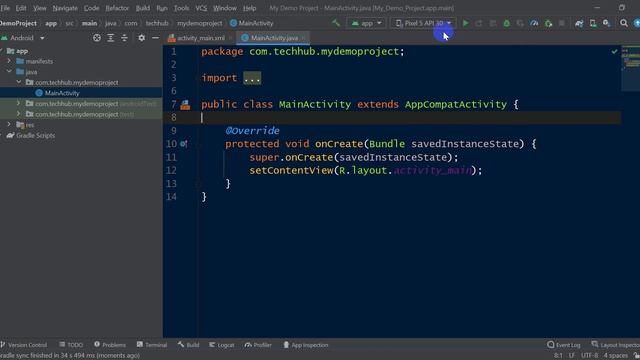This screenshot has width=640, height=360.
Task: Click the 8:1 cursor position indicator
Action: click(x=558, y=356)
